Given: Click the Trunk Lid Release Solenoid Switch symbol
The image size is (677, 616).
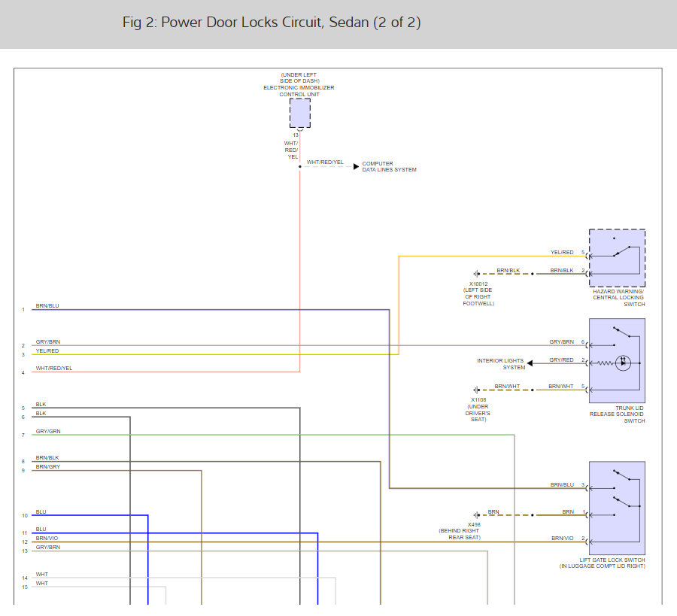Looking at the screenshot, I should 617,360.
